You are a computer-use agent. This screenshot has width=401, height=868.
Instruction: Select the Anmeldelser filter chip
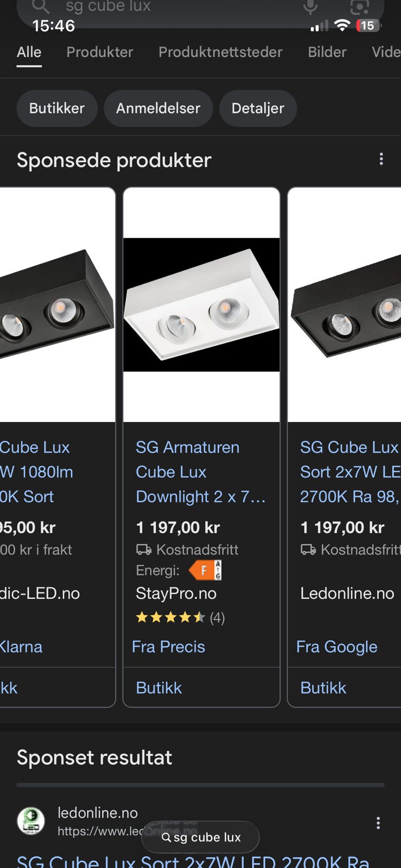pyautogui.click(x=158, y=108)
